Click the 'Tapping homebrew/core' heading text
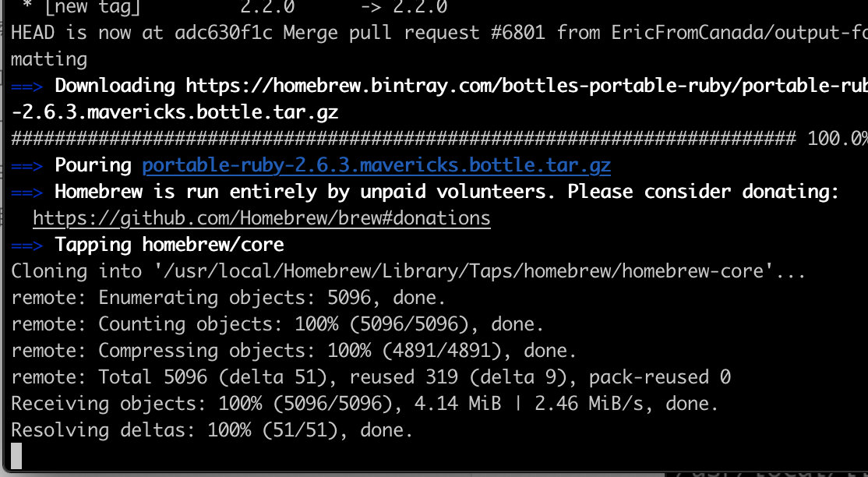 [169, 245]
